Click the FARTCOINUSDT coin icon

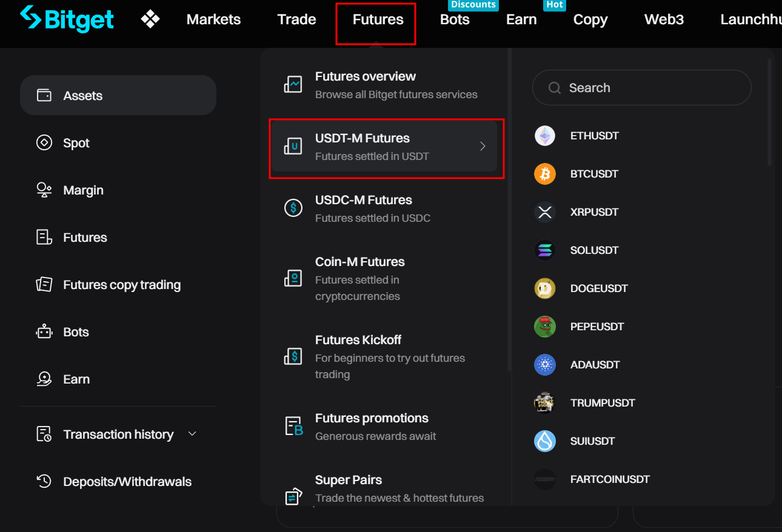(x=545, y=479)
